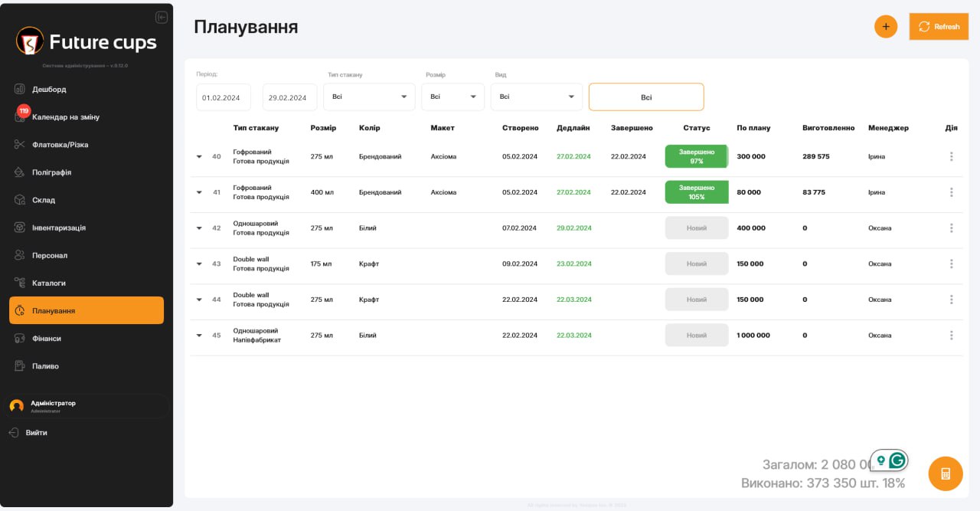Click the Тип стакану column header

click(256, 128)
